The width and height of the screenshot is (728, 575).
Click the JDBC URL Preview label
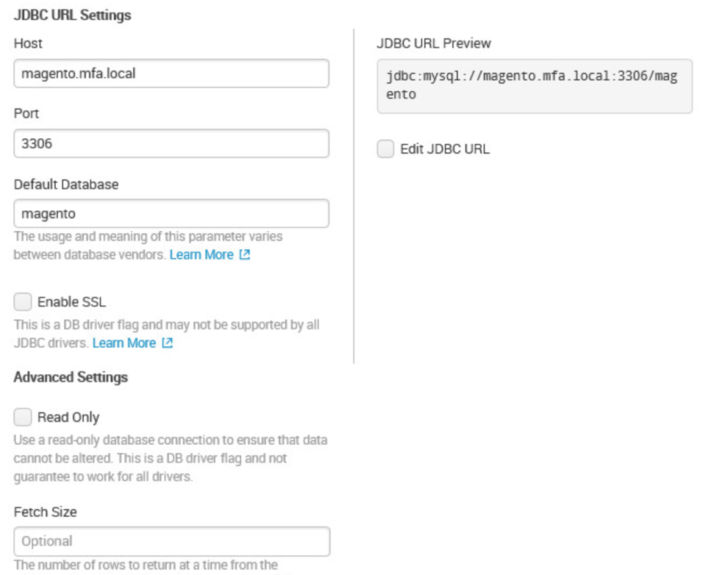coord(434,43)
